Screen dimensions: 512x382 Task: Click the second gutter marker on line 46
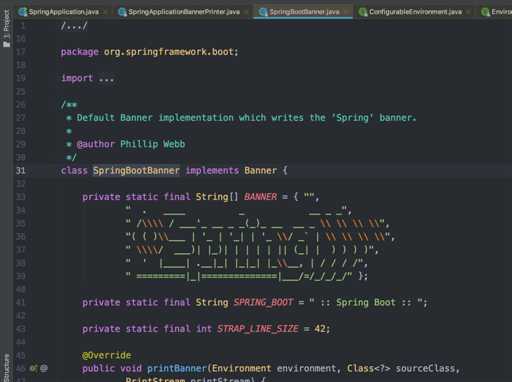tap(44, 368)
